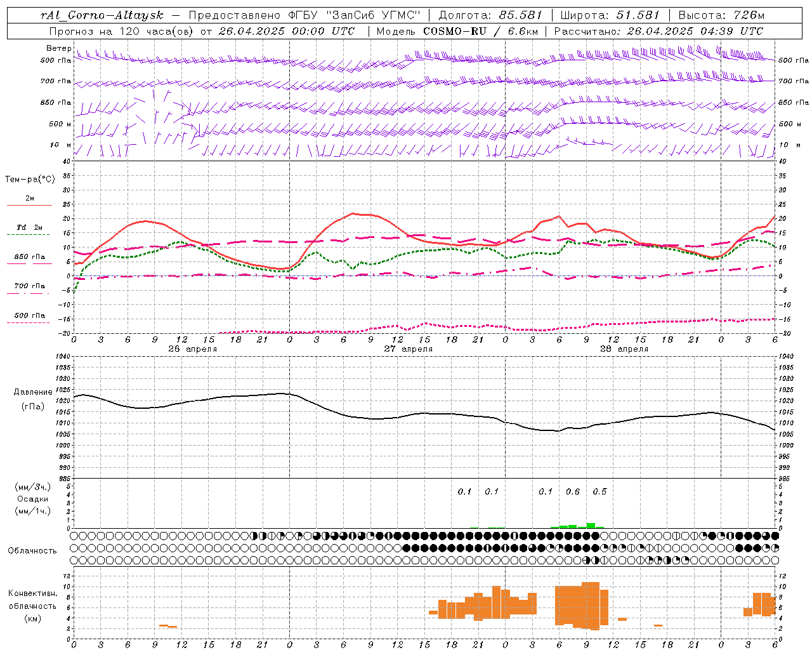Image resolution: width=812 pixels, height=650 pixels.
Task: Click the precipitation value 0.5
Action: pyautogui.click(x=599, y=492)
